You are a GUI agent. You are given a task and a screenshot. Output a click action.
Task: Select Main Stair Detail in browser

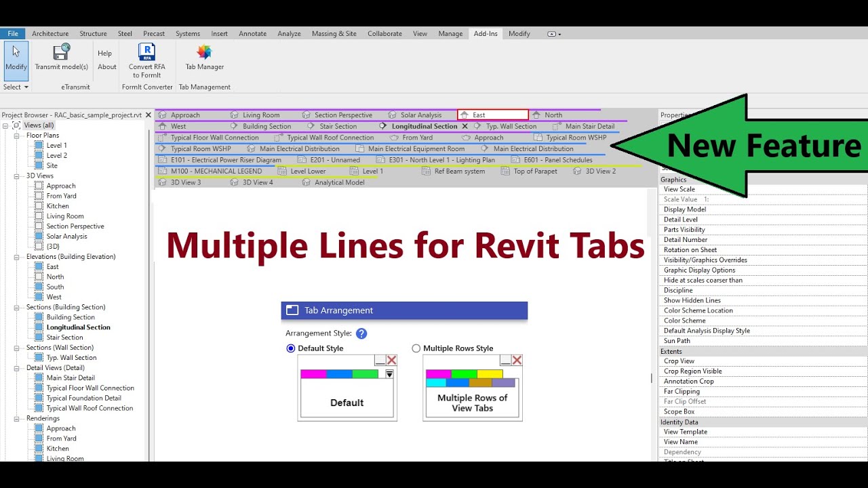pos(71,378)
